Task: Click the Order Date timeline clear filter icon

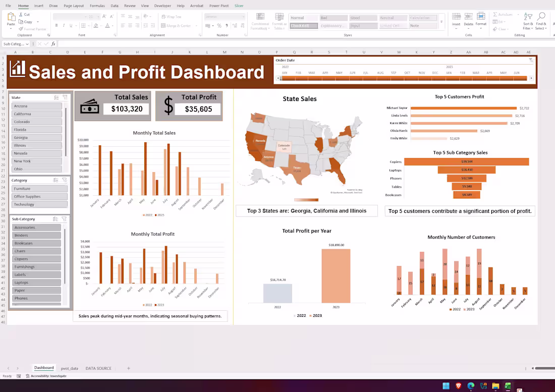Action: point(531,61)
